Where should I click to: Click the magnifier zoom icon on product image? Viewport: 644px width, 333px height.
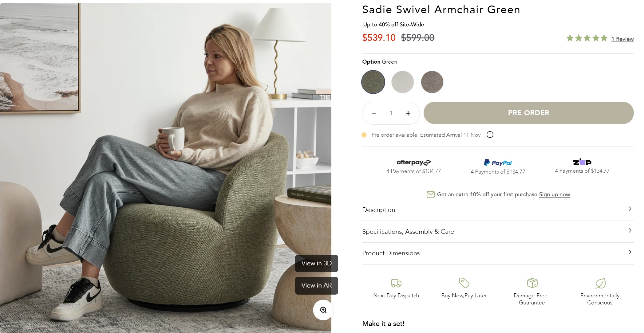click(x=323, y=310)
